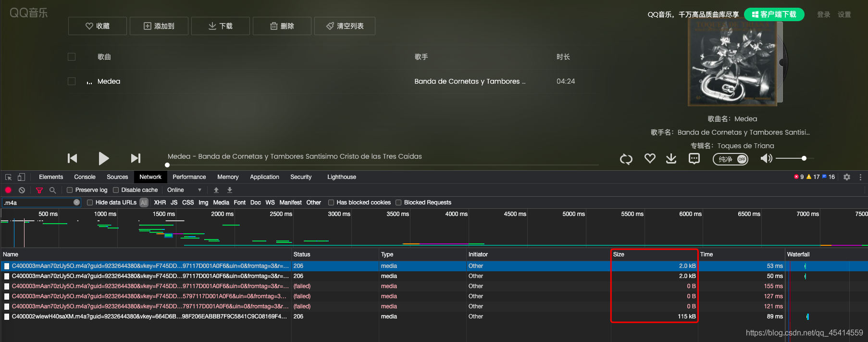The height and width of the screenshot is (342, 868).
Task: Import a HAR file with upload icon
Action: [216, 190]
